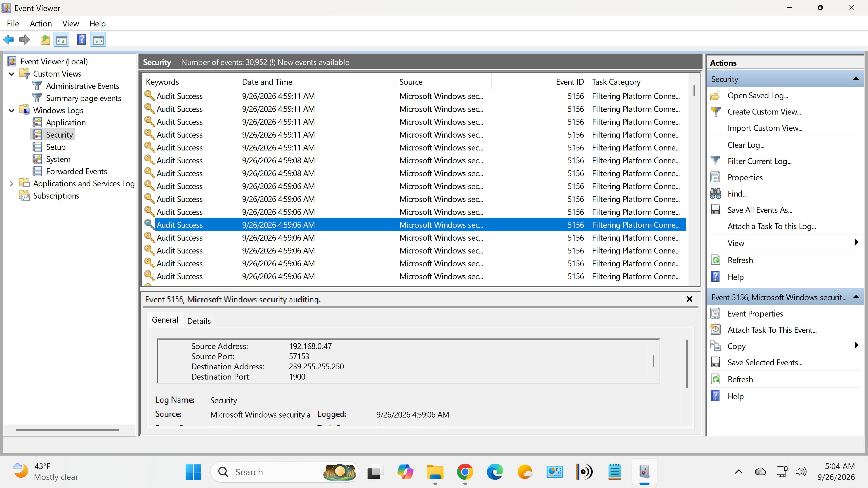Screen dimensions: 868x488
Task: Expand the Applications and Services Logs node
Action: click(x=12, y=183)
